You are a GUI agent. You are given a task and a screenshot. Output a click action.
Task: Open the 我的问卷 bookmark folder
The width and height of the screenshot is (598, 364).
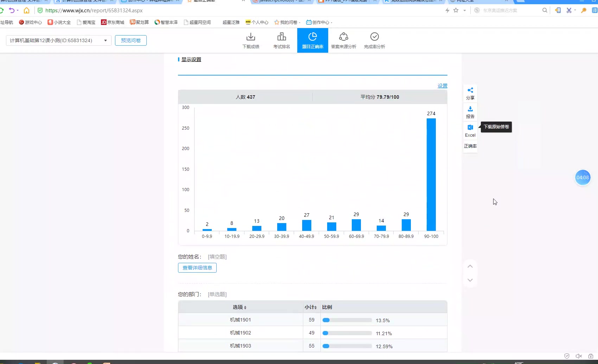[x=287, y=22]
